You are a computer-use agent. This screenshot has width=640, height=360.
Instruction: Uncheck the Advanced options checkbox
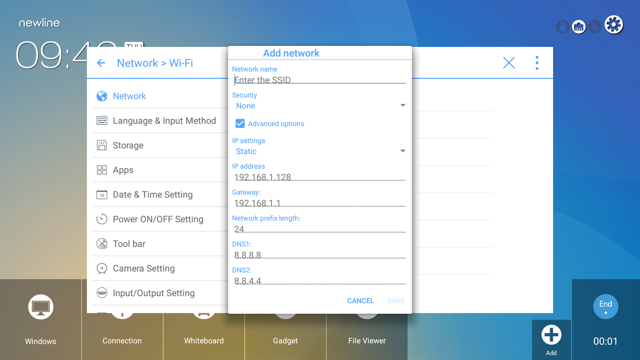pos(240,123)
